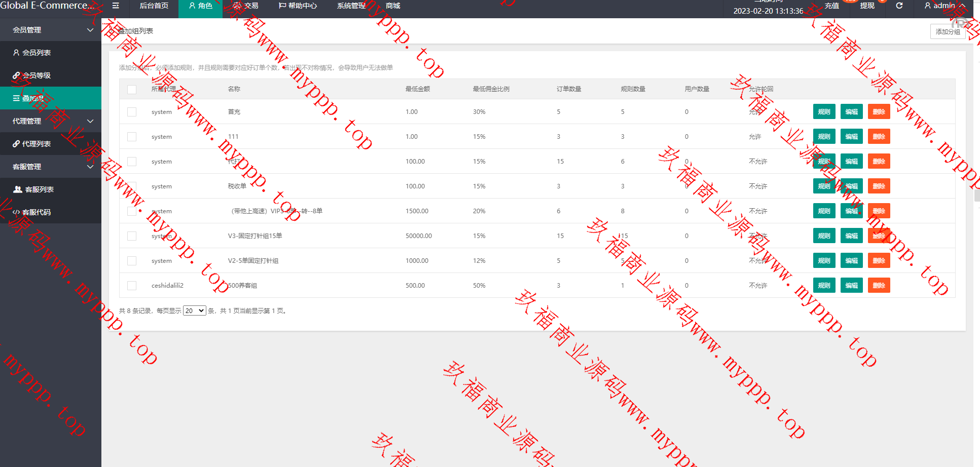
Task: Open 客服列表 with people icon
Action: pyautogui.click(x=18, y=189)
